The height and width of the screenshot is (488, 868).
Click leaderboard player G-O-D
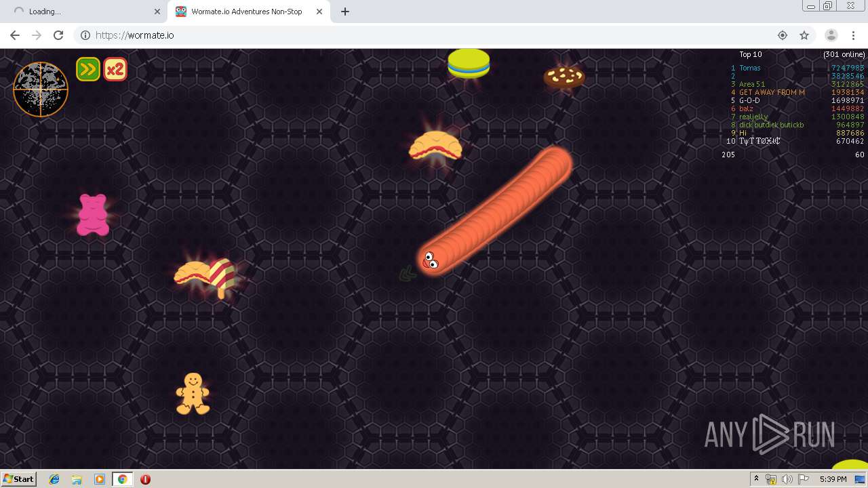[x=749, y=100]
